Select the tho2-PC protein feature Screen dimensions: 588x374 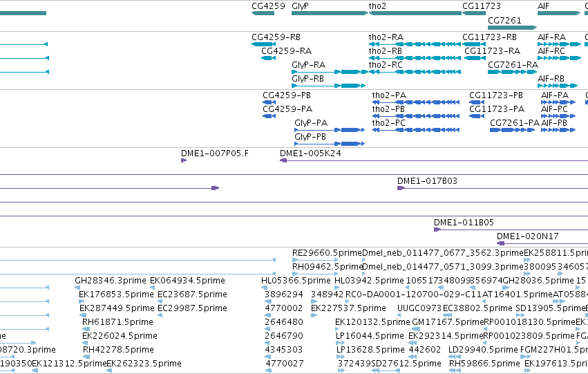coord(416,130)
